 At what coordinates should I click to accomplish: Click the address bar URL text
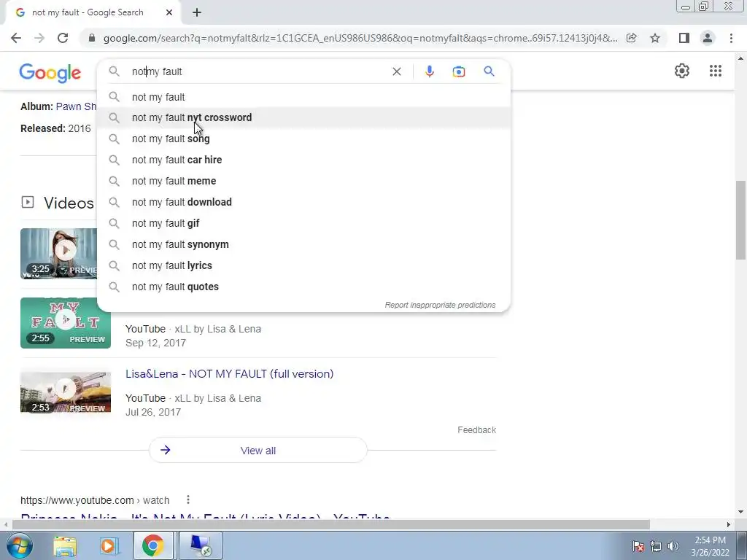pyautogui.click(x=360, y=38)
